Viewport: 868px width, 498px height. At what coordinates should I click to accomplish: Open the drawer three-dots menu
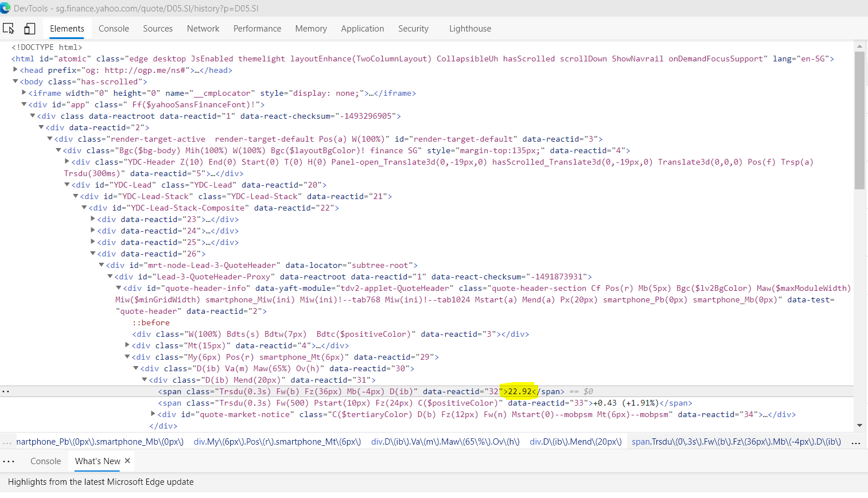click(9, 461)
